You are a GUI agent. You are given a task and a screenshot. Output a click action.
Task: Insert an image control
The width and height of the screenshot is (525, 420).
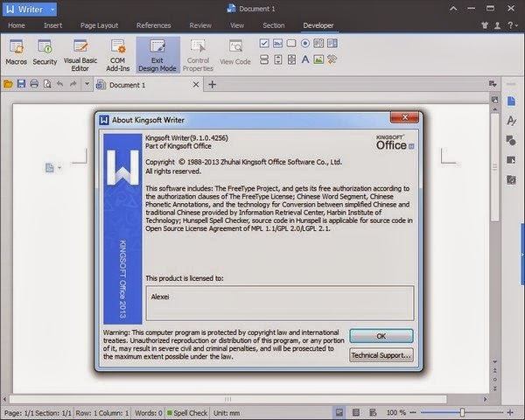coord(318,59)
